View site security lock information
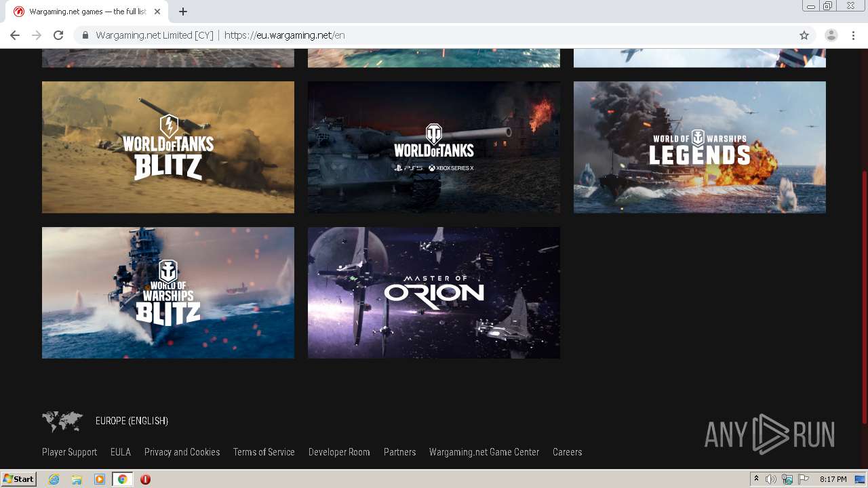The height and width of the screenshot is (488, 868). click(85, 35)
